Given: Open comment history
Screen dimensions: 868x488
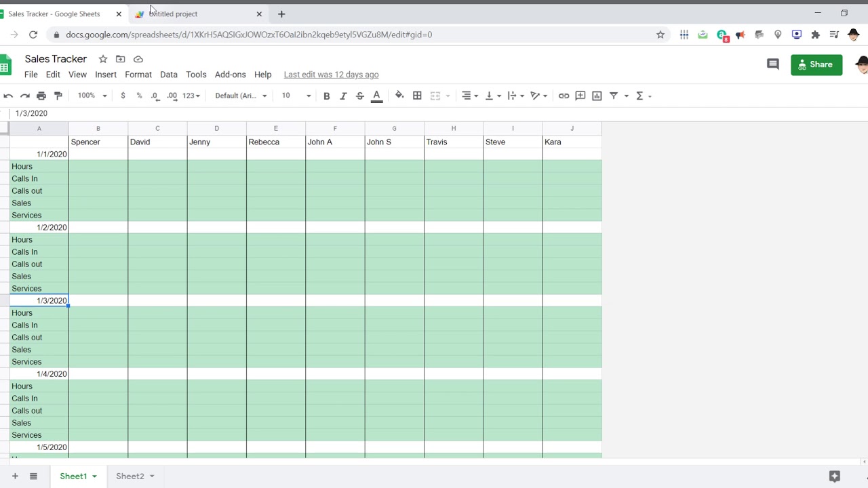Looking at the screenshot, I should [x=772, y=64].
